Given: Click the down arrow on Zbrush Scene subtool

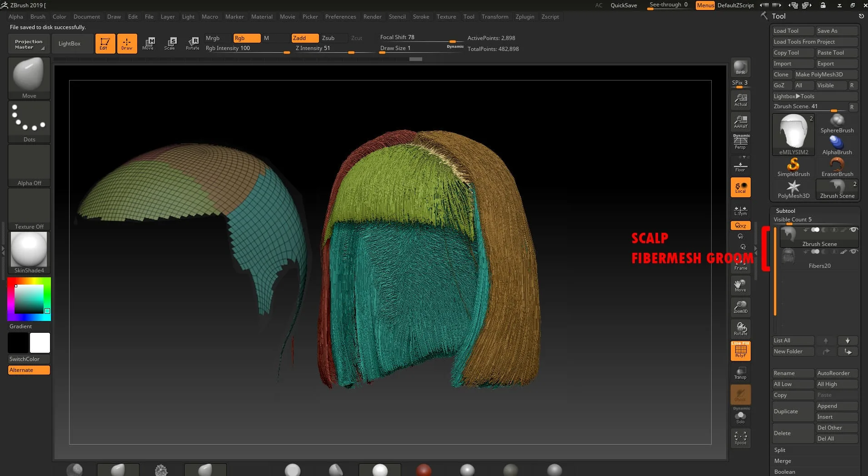Looking at the screenshot, I should pyautogui.click(x=804, y=230).
